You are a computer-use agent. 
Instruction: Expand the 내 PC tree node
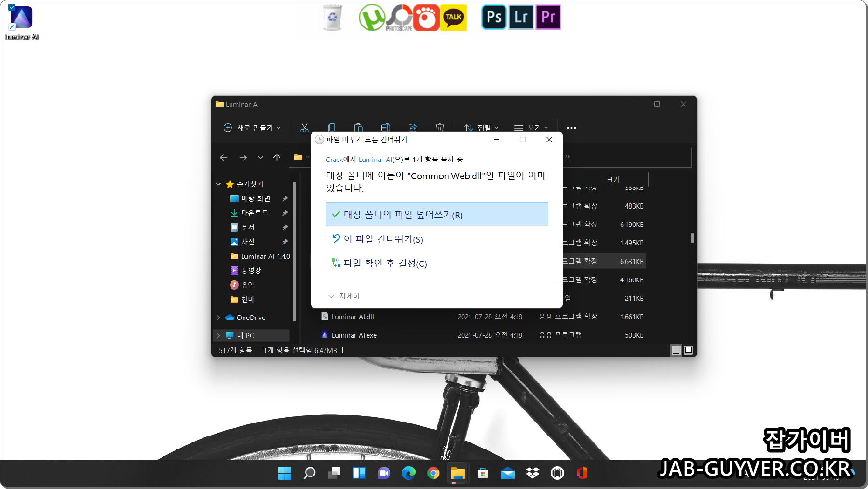point(218,335)
